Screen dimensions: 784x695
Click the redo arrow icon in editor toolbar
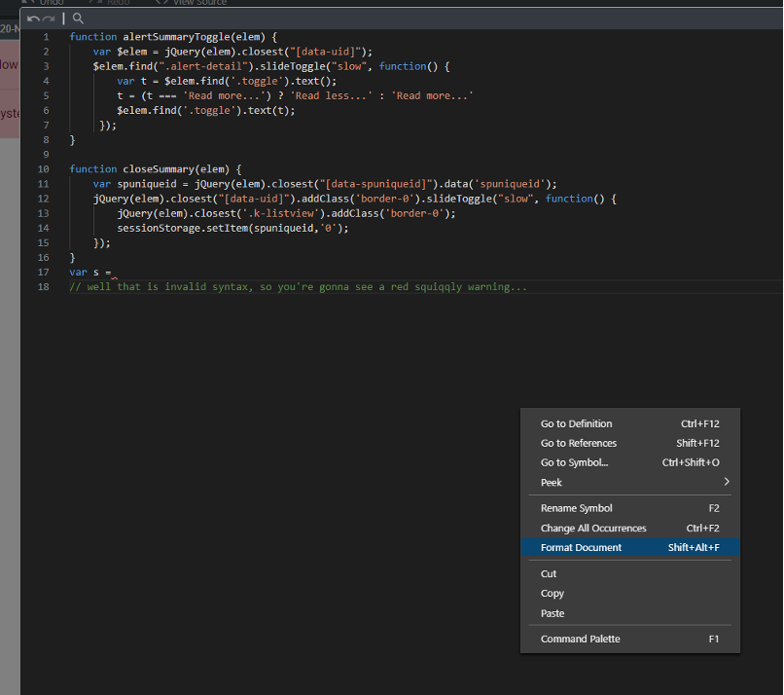pyautogui.click(x=49, y=18)
